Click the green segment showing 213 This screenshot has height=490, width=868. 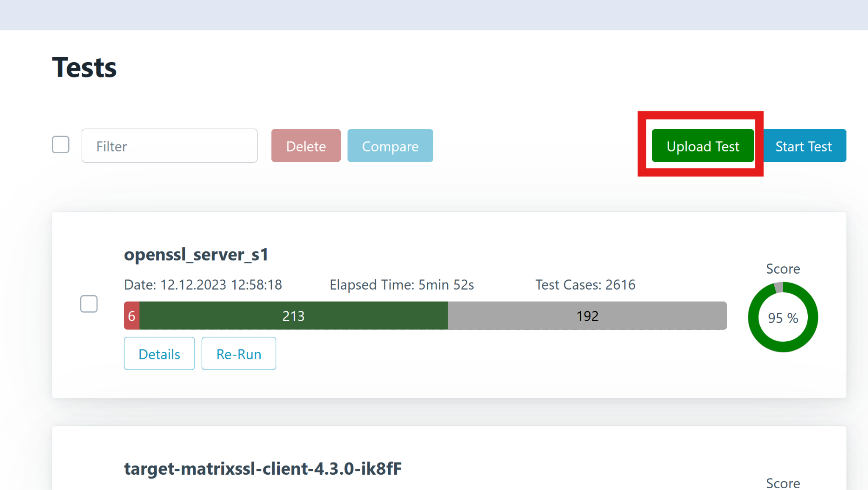[294, 316]
